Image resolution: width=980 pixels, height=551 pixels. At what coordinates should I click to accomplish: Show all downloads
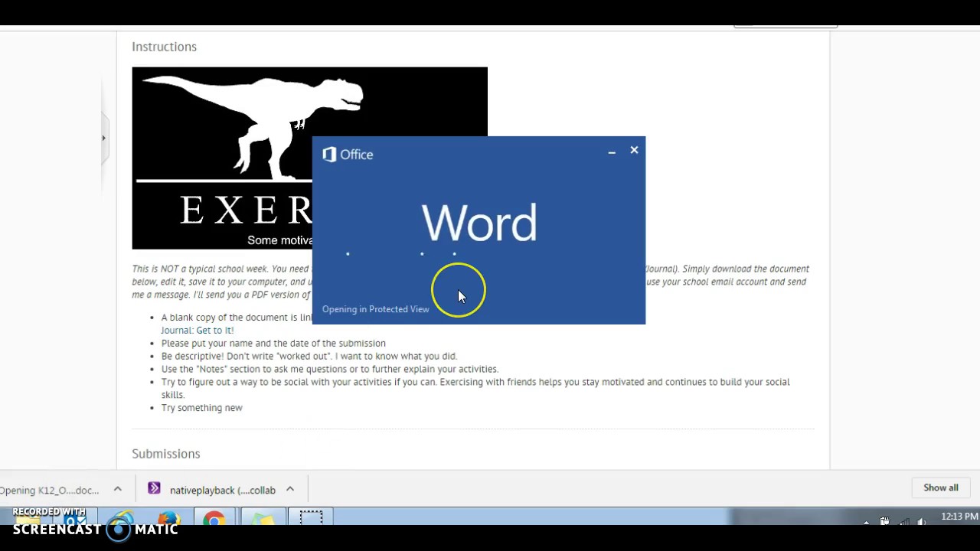click(940, 487)
